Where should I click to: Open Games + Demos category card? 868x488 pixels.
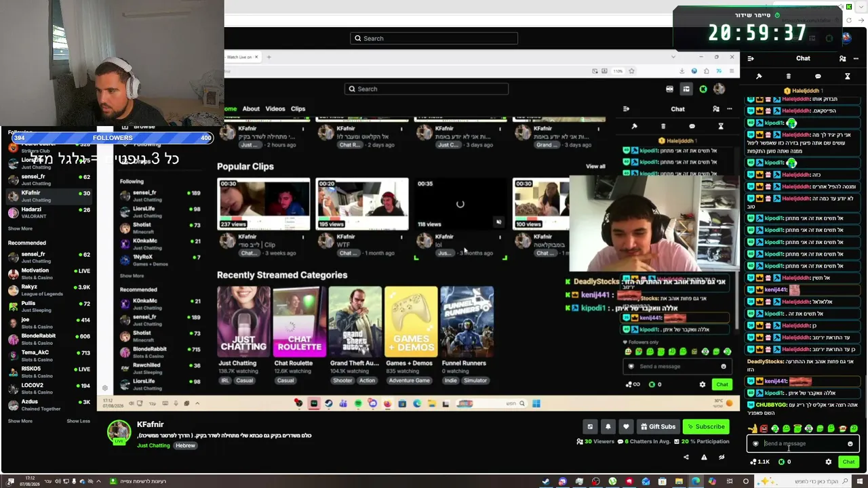click(x=411, y=322)
